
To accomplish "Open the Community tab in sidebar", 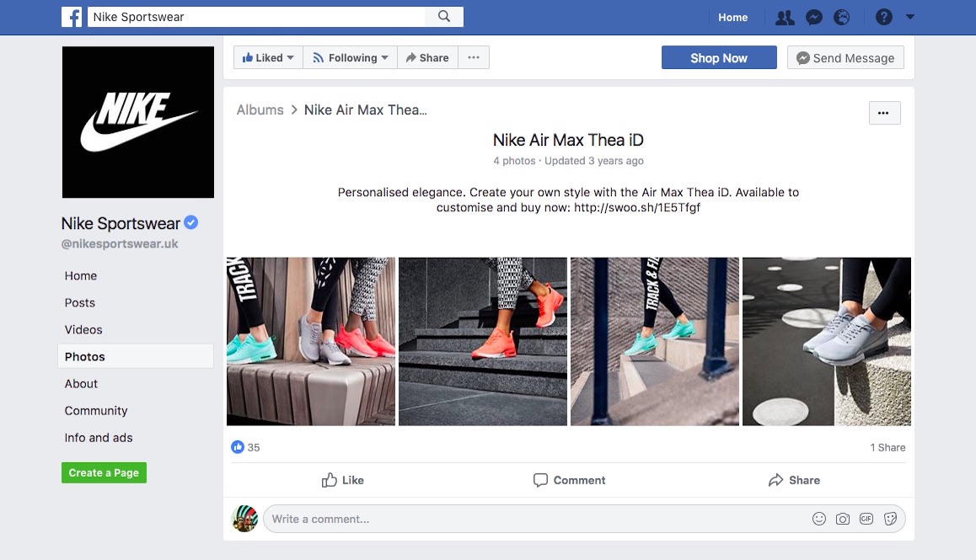I will coord(96,411).
